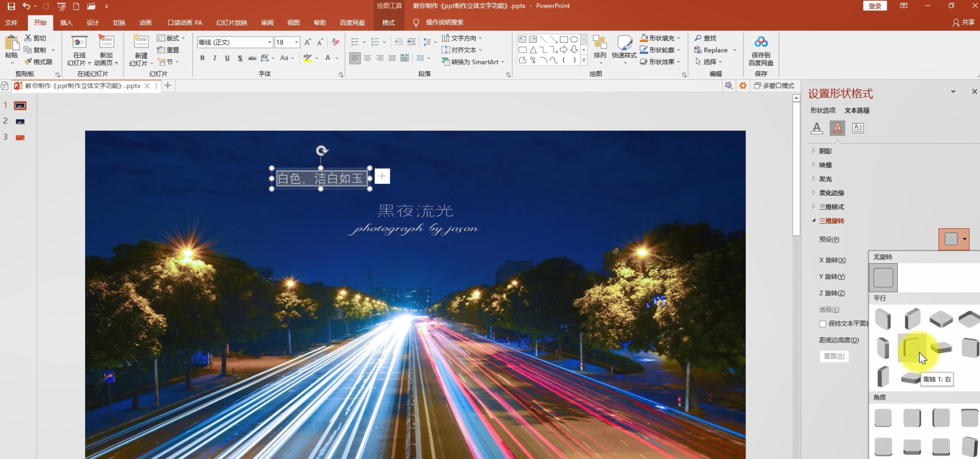Click the Paste (粘贴) icon
This screenshot has width=980, height=459.
pos(11,43)
